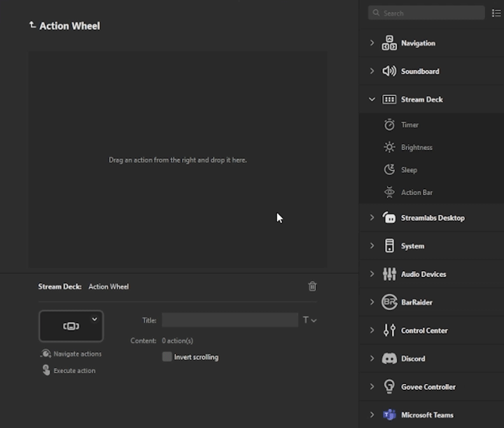Image resolution: width=504 pixels, height=428 pixels.
Task: Click the Navigate actions label
Action: (x=78, y=354)
